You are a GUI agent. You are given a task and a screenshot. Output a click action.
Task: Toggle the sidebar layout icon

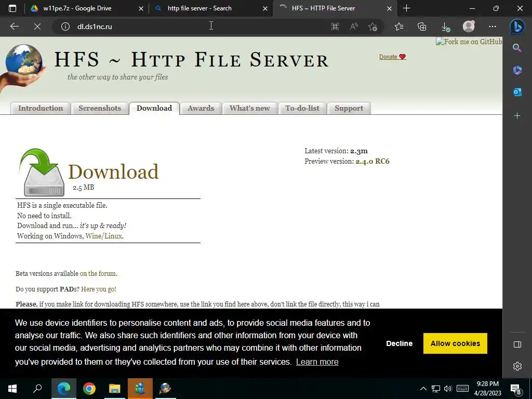click(517, 344)
